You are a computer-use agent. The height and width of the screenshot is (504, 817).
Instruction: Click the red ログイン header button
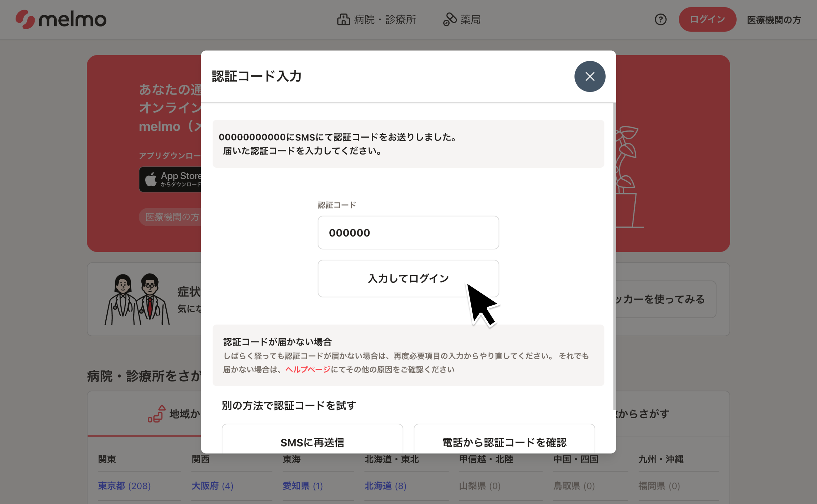707,19
